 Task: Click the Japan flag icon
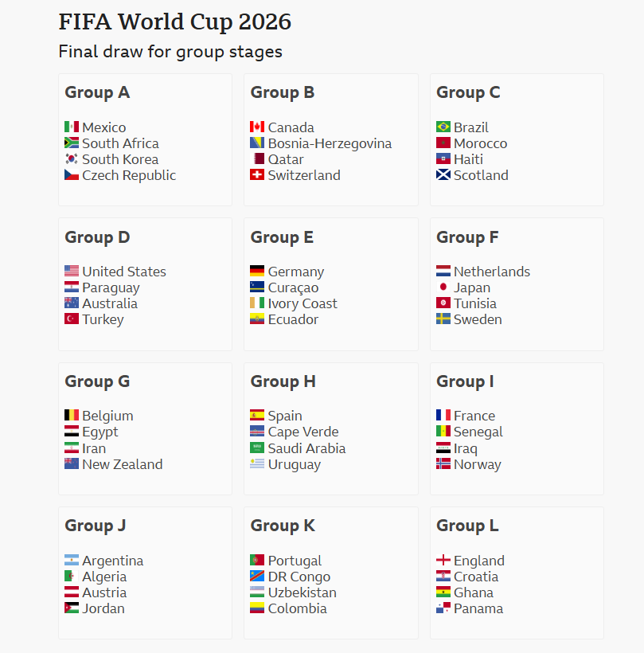pos(443,287)
